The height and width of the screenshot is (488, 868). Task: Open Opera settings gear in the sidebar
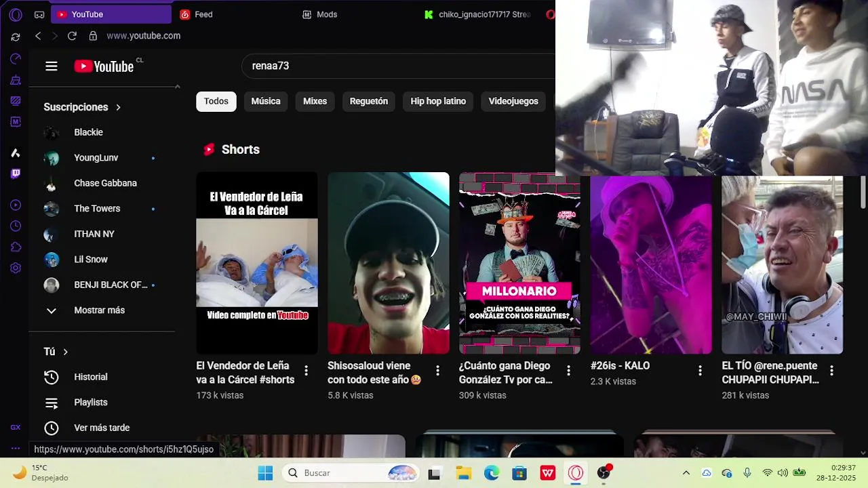(16, 268)
